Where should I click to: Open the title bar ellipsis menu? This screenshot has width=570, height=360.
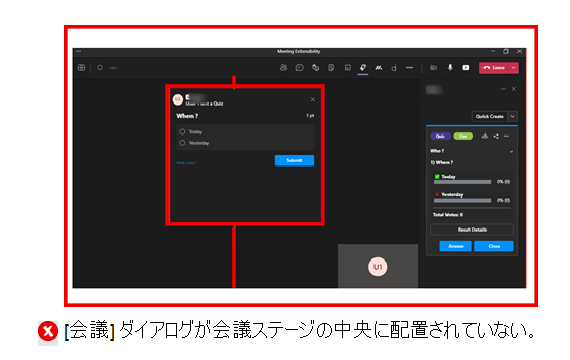pyautogui.click(x=79, y=51)
